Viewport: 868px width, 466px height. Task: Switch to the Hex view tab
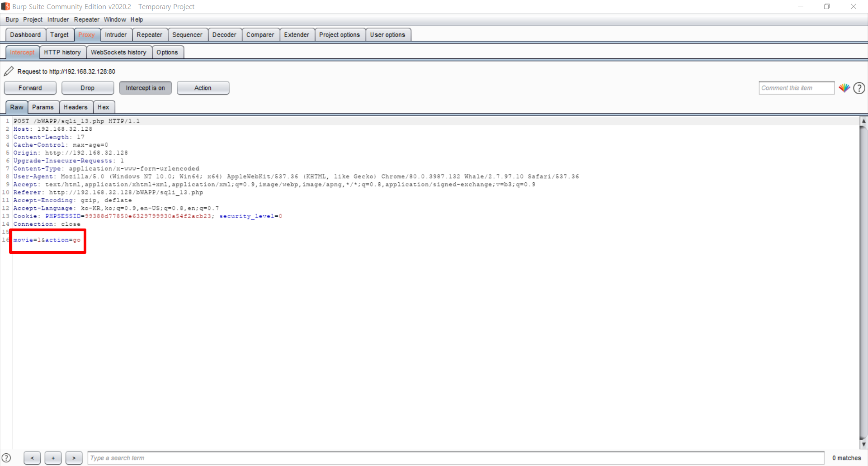tap(104, 107)
